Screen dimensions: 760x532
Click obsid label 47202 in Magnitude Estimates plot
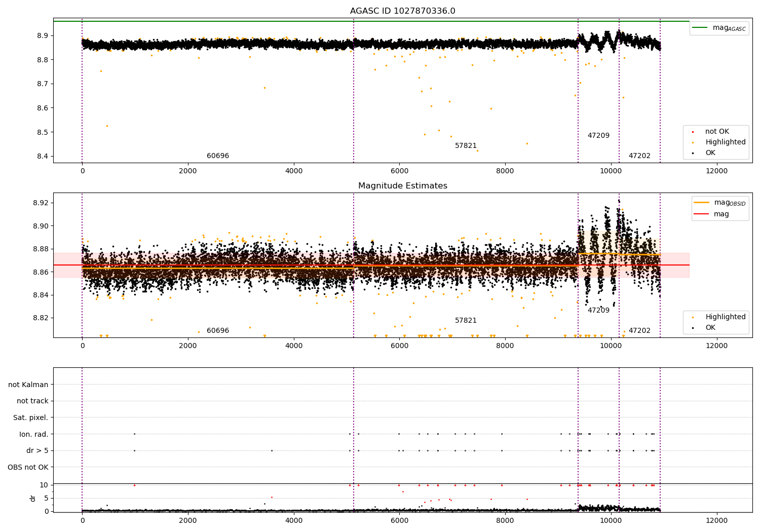point(639,331)
